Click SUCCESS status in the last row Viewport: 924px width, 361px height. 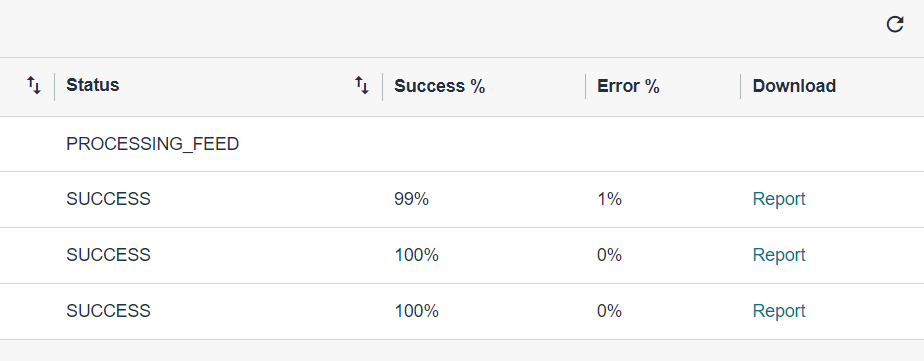(x=108, y=311)
